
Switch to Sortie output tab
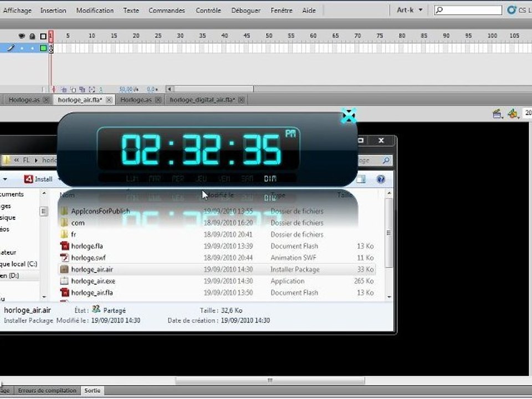pos(93,391)
